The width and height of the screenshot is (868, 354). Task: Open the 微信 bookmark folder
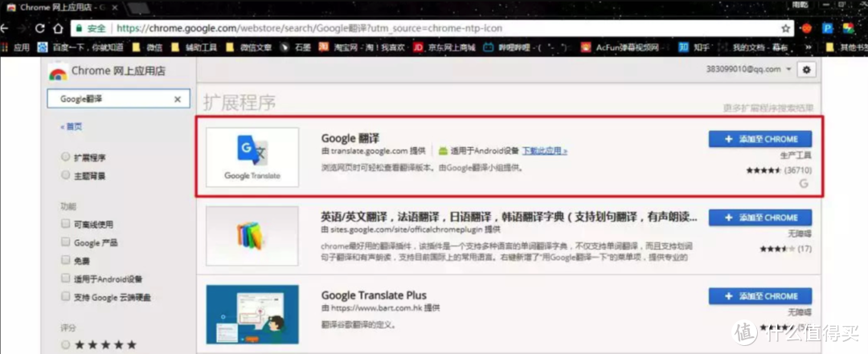(x=147, y=47)
